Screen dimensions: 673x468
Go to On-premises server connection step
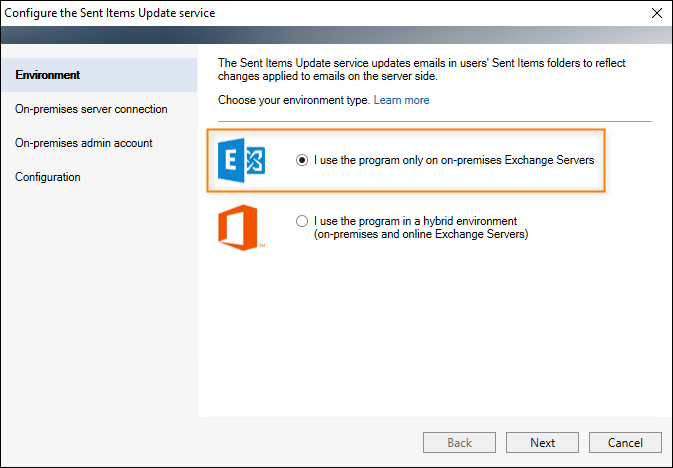pos(91,109)
